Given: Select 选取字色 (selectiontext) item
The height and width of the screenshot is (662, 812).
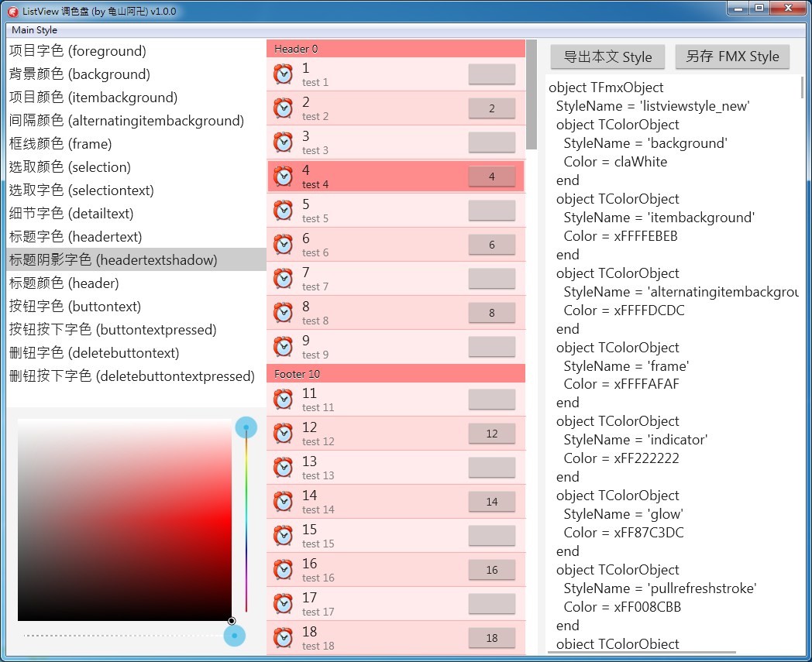Looking at the screenshot, I should tap(136, 190).
